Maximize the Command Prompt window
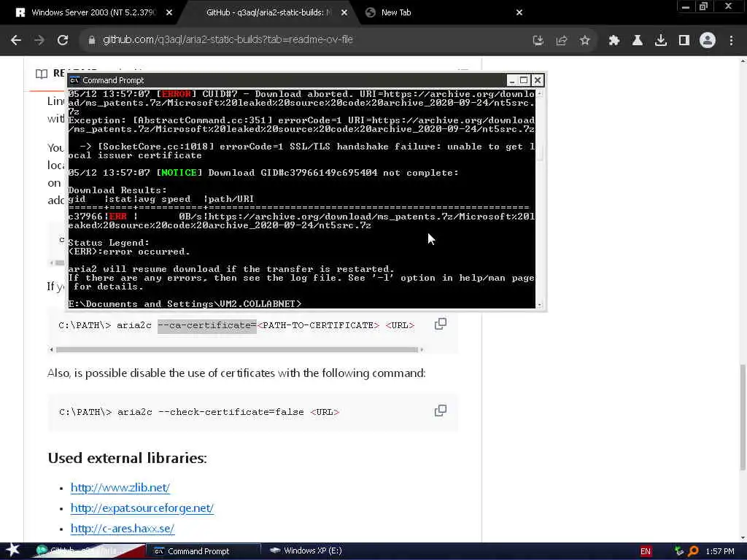Screen dimensions: 747x560 (x=524, y=80)
